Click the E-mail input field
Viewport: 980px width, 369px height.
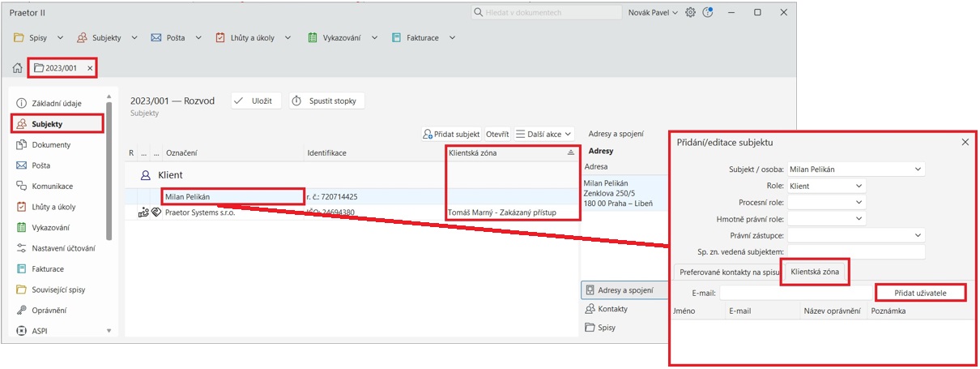tap(795, 292)
